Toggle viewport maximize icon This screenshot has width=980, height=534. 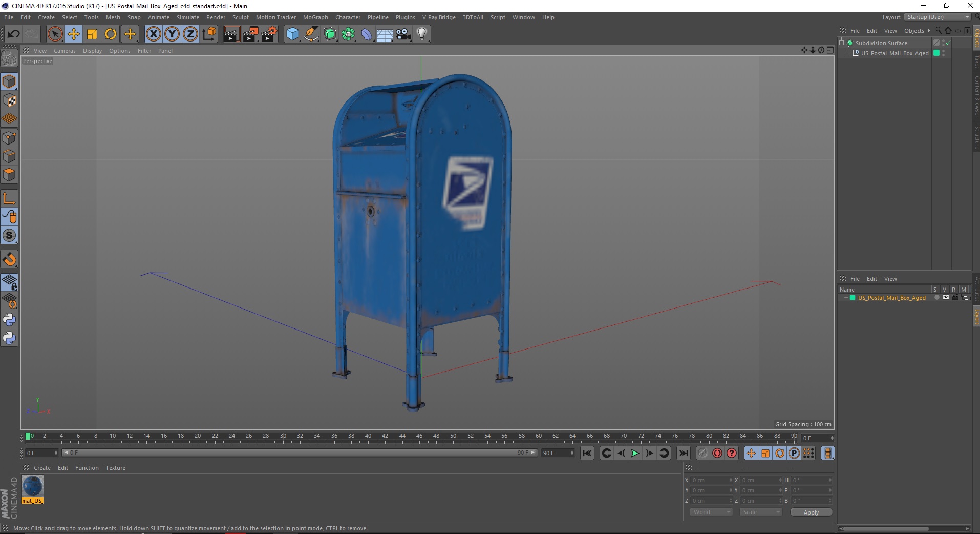pyautogui.click(x=830, y=50)
